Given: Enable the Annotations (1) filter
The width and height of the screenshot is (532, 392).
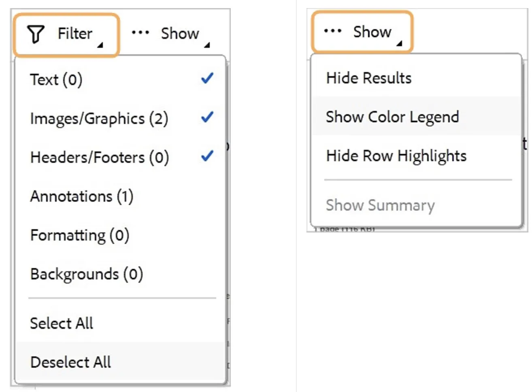Looking at the screenshot, I should pos(81,196).
